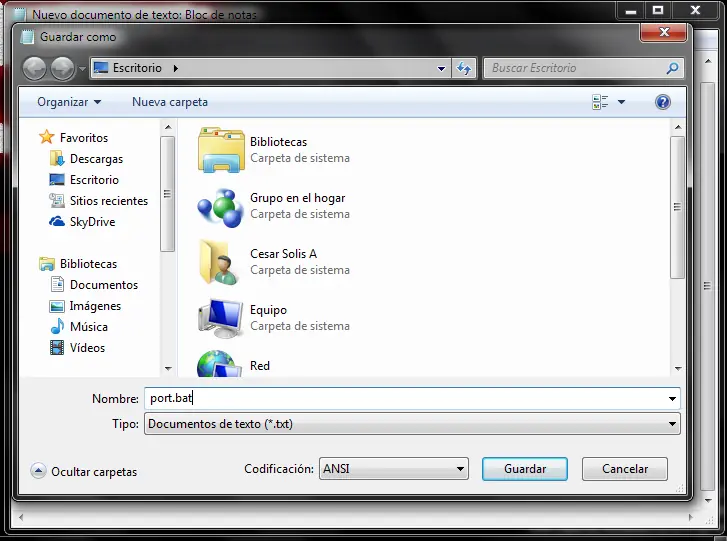Click the Bloc de notas title bar icon
This screenshot has width=727, height=541.
[x=19, y=14]
